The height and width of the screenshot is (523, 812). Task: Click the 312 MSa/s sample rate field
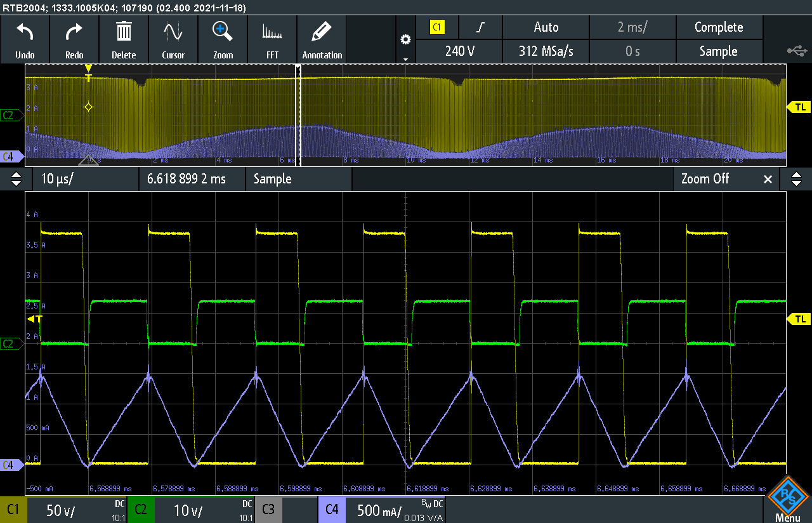click(x=546, y=51)
